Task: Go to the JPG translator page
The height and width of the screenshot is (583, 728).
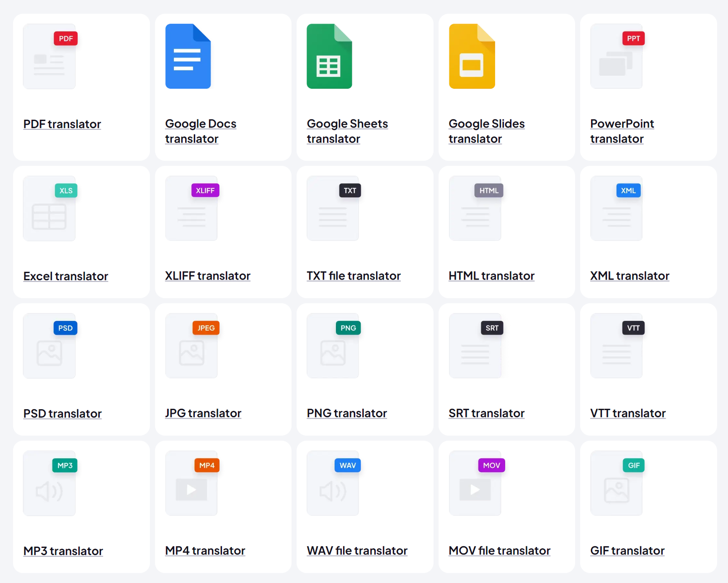Action: [x=203, y=413]
